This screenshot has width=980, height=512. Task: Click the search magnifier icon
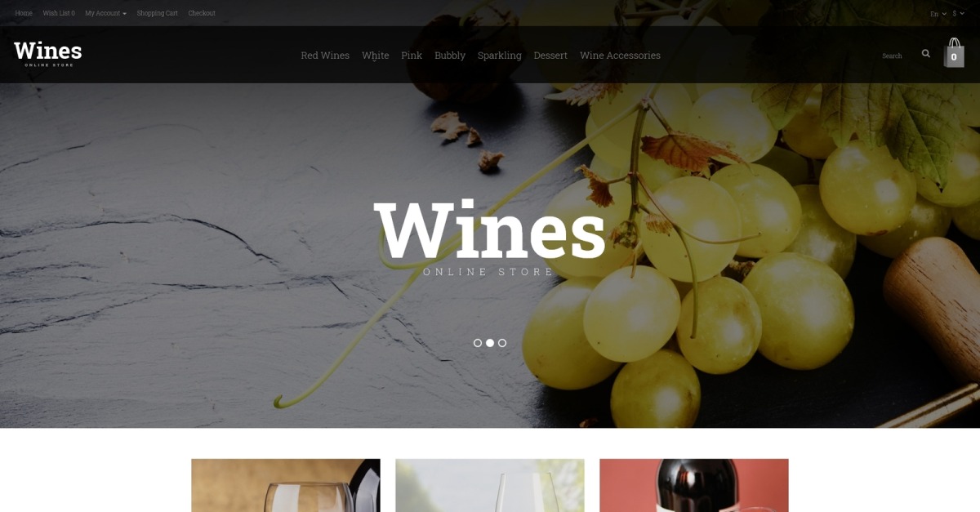(925, 54)
